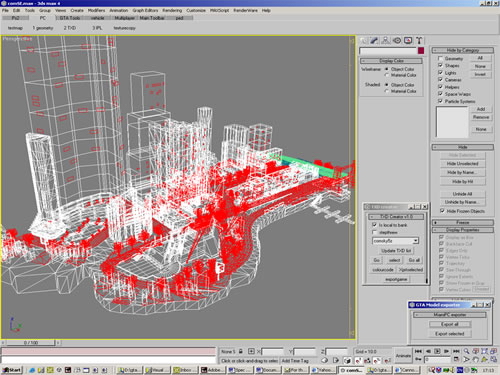Open the TXD name dropdown list
Screen dimensions: 500x375
point(416,241)
